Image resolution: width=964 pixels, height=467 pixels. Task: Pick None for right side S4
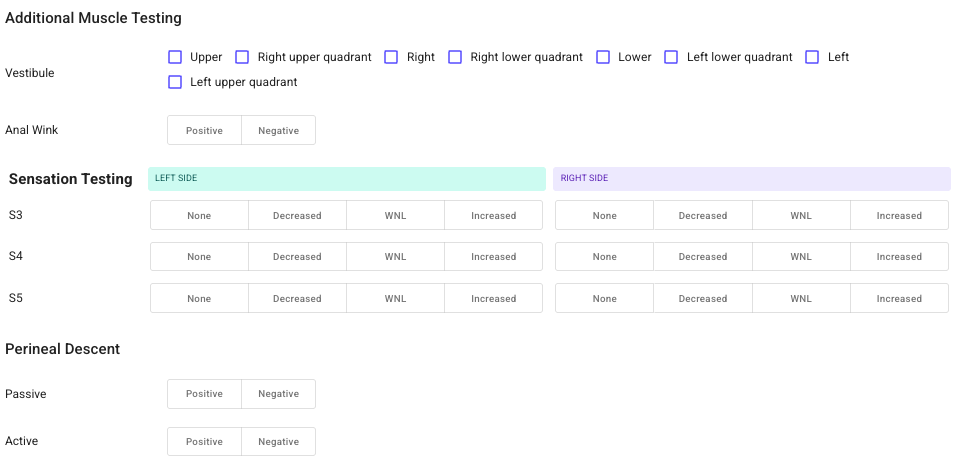click(x=604, y=257)
